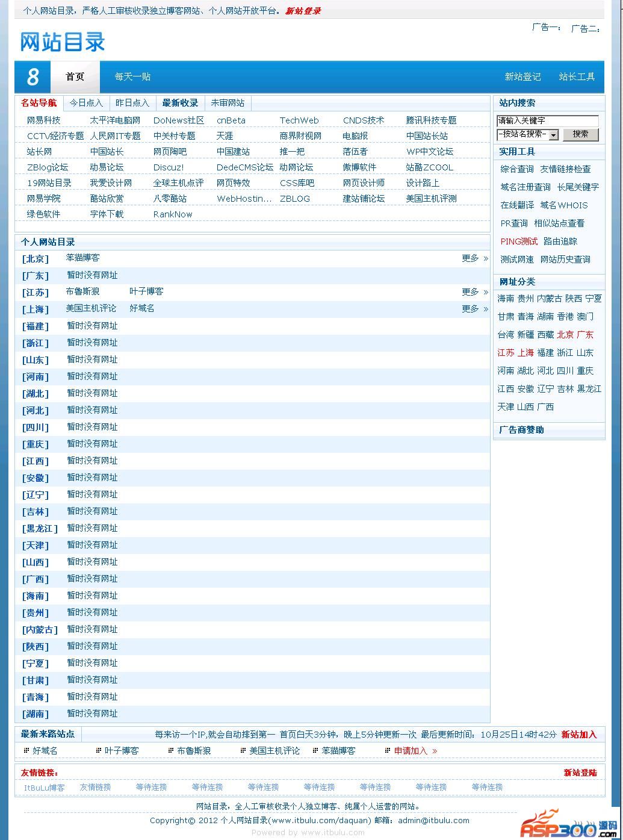The width and height of the screenshot is (623, 840).
Task: Open the 友情链接 friend link
Action: coord(95,787)
